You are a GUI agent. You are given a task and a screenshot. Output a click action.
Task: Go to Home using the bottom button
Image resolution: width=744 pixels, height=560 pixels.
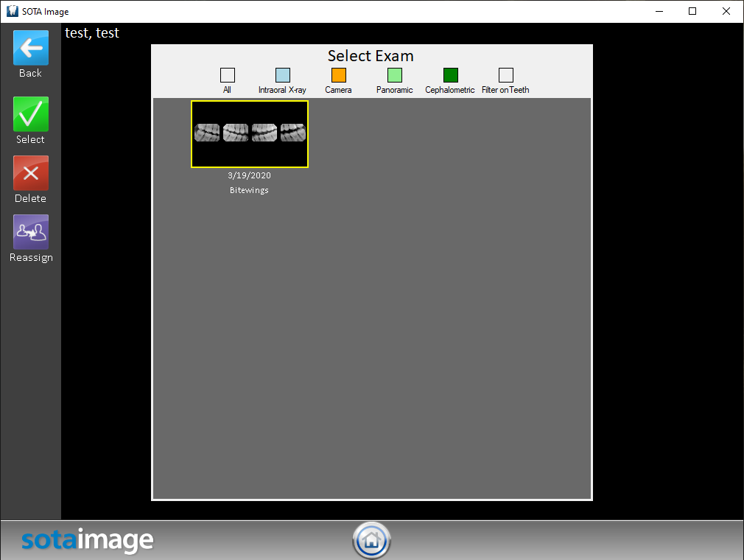pyautogui.click(x=371, y=540)
